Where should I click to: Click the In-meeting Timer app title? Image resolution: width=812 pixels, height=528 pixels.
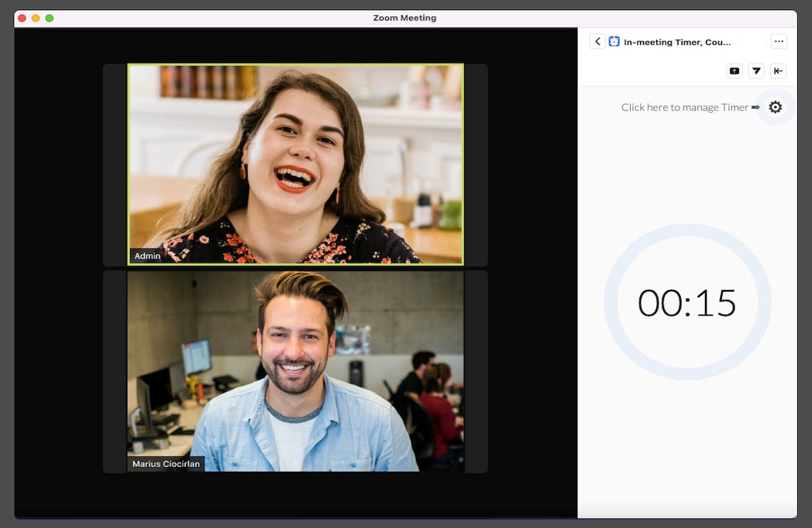click(677, 42)
